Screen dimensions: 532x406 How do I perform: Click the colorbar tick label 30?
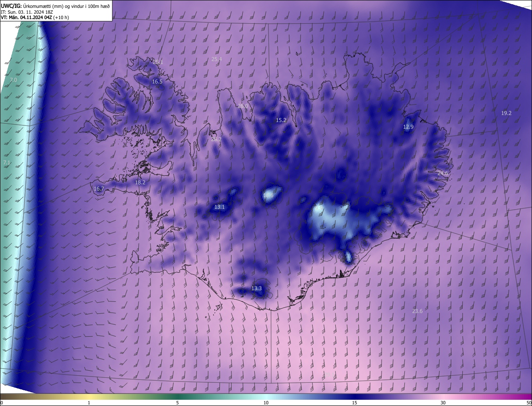(x=443, y=403)
